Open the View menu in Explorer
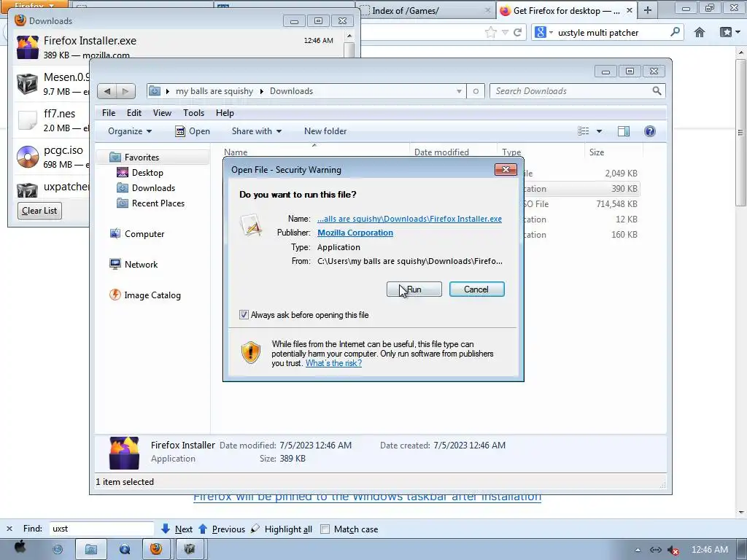 coord(162,113)
